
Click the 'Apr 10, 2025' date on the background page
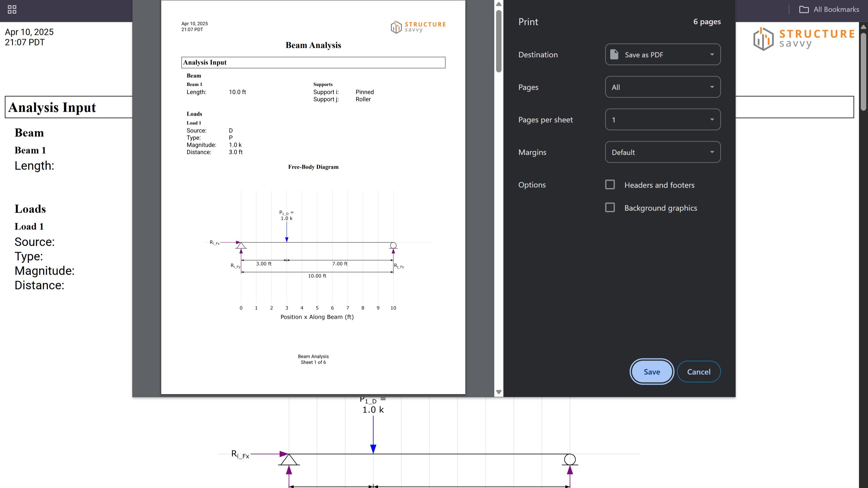29,32
